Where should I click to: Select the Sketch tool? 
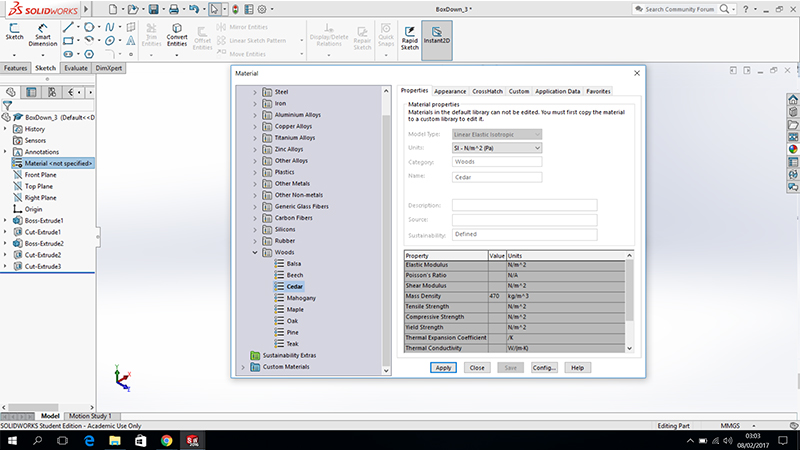(14, 32)
